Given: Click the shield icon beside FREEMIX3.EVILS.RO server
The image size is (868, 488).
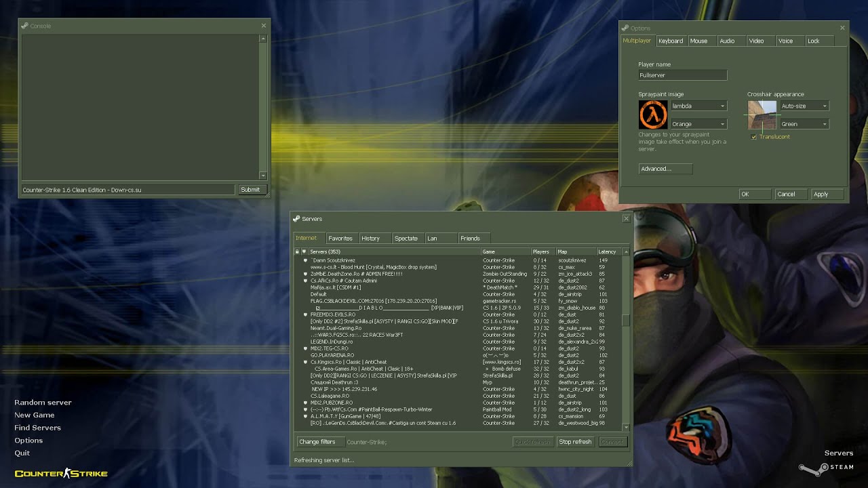Looking at the screenshot, I should (x=305, y=314).
